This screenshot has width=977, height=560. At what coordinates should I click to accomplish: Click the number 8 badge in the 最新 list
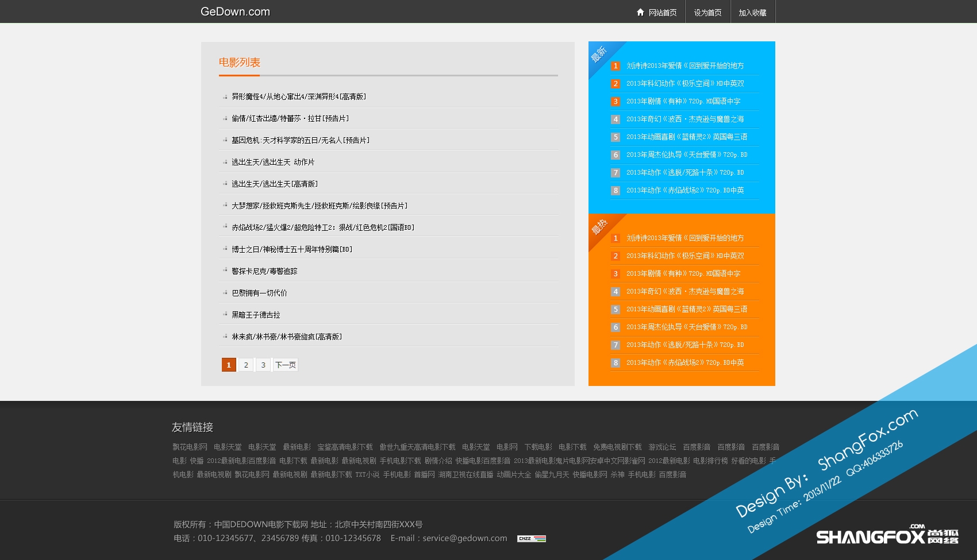tap(616, 191)
